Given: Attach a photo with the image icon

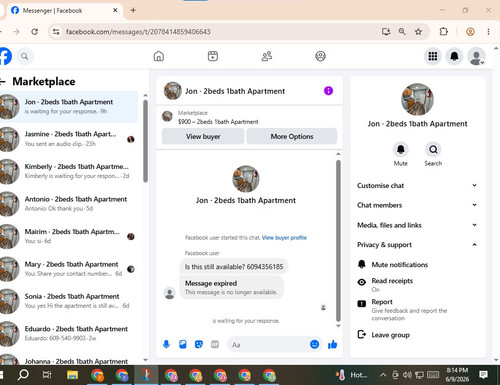Looking at the screenshot, I should [183, 344].
